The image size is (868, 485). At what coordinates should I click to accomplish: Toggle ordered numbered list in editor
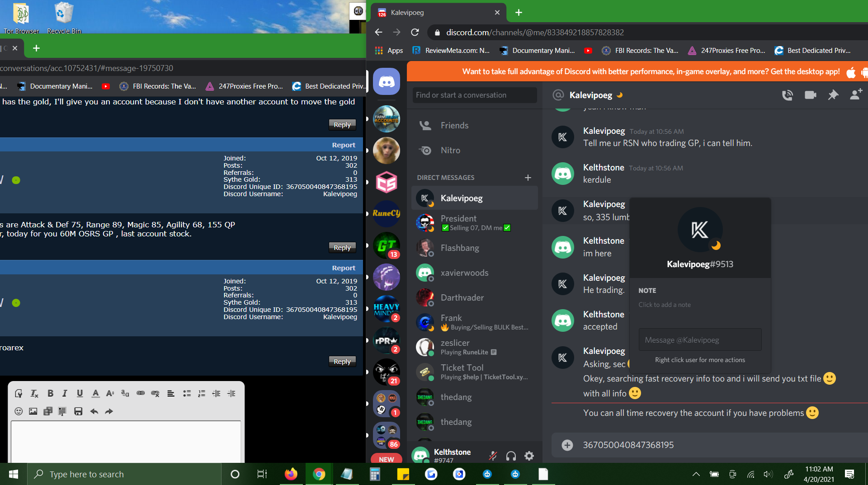click(202, 394)
